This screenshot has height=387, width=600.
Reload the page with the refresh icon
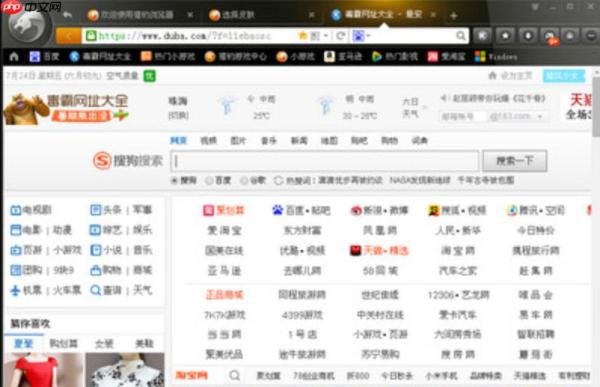point(340,36)
